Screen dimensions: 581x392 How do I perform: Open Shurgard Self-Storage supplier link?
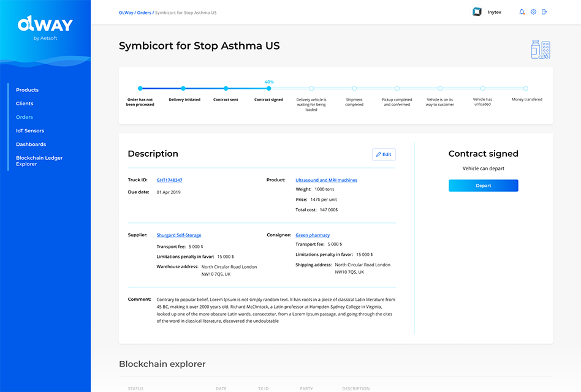point(178,235)
